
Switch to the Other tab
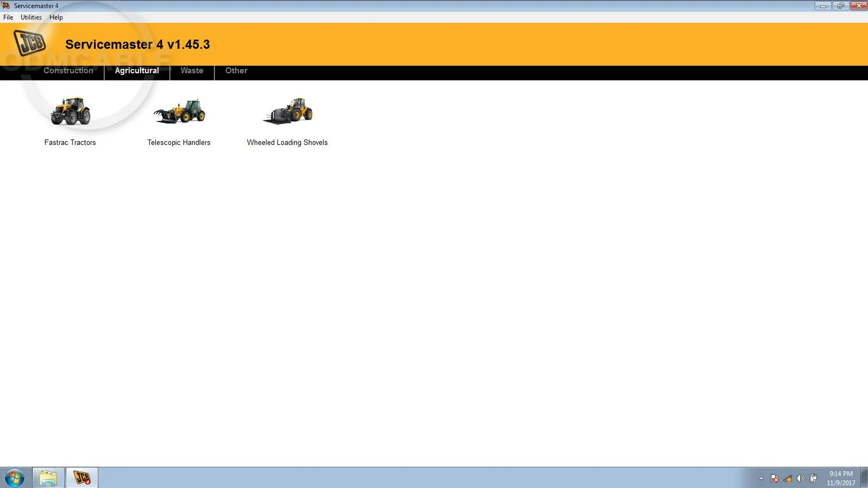pyautogui.click(x=237, y=71)
